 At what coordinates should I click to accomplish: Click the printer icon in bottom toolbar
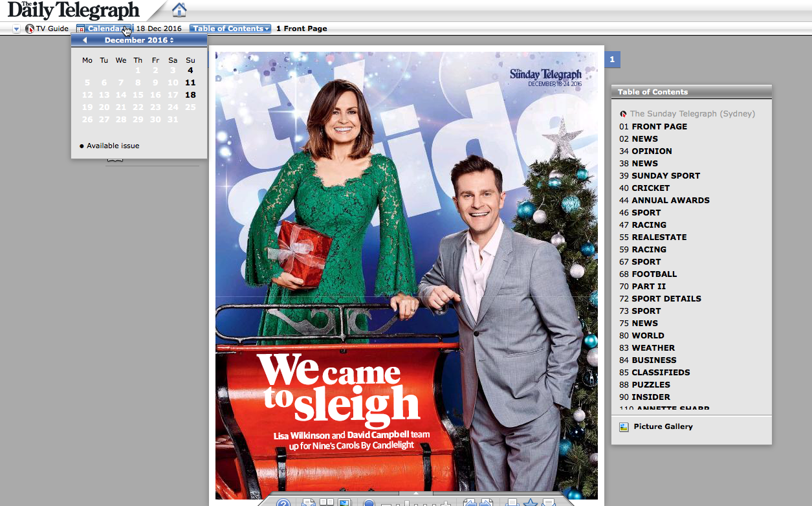512,503
